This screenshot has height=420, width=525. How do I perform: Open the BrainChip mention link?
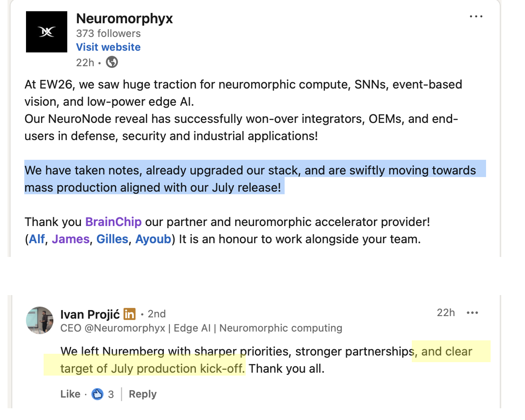coord(113,222)
